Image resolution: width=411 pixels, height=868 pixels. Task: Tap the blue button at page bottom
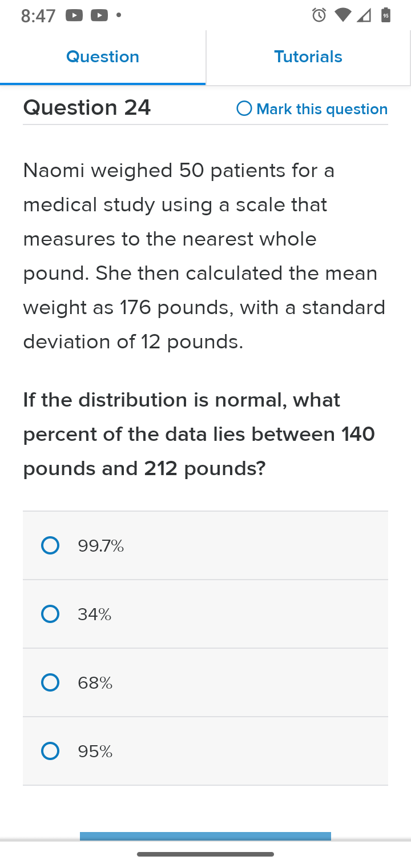click(205, 836)
